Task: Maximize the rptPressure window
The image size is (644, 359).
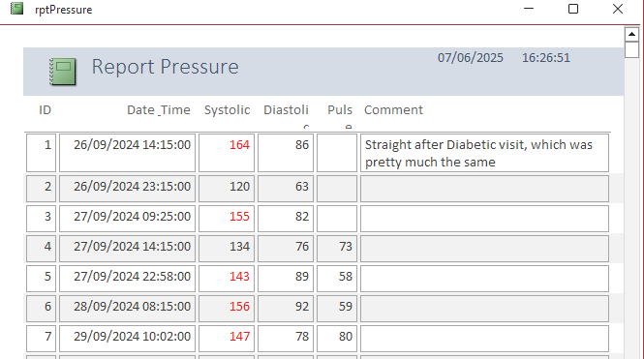Action: pos(573,9)
